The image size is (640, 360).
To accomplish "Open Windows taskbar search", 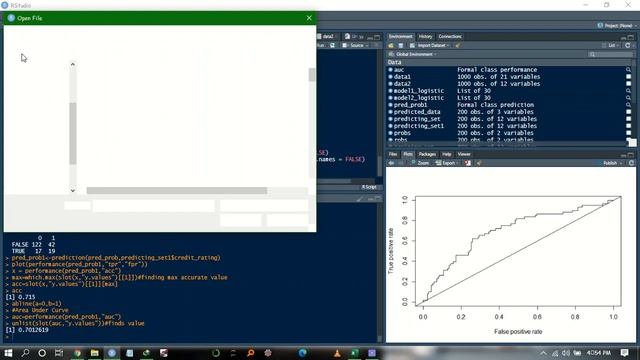I will pos(25,353).
